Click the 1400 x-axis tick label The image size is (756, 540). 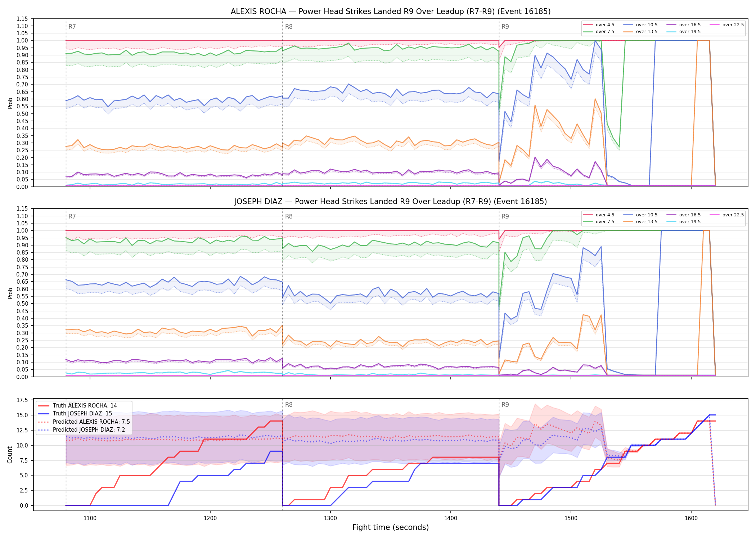[451, 518]
